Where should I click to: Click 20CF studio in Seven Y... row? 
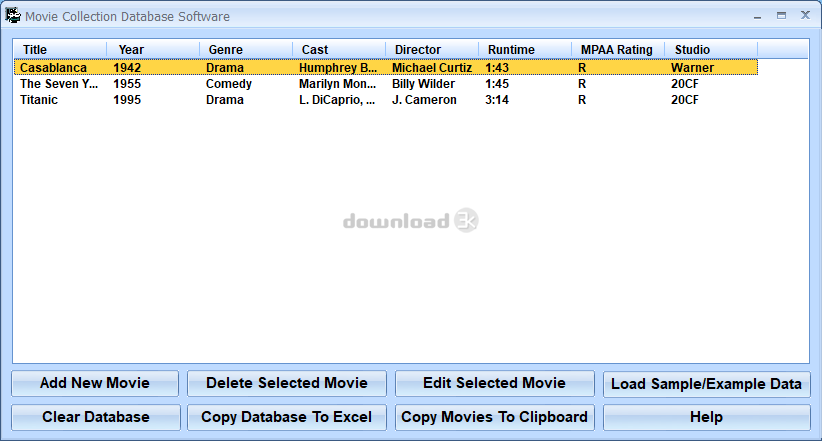pyautogui.click(x=685, y=84)
